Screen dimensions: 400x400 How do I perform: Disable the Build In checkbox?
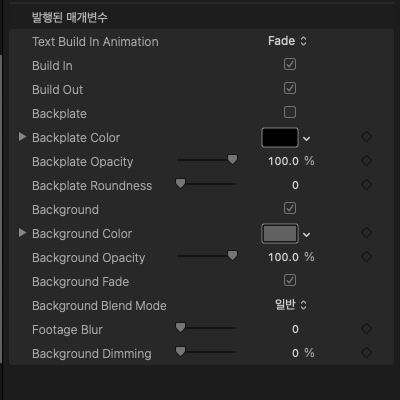click(x=290, y=64)
